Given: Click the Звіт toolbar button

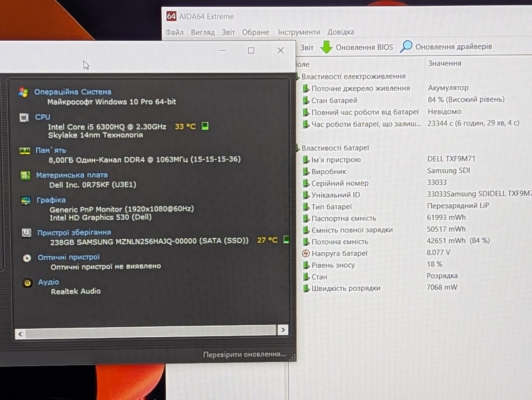Looking at the screenshot, I should coord(307,47).
